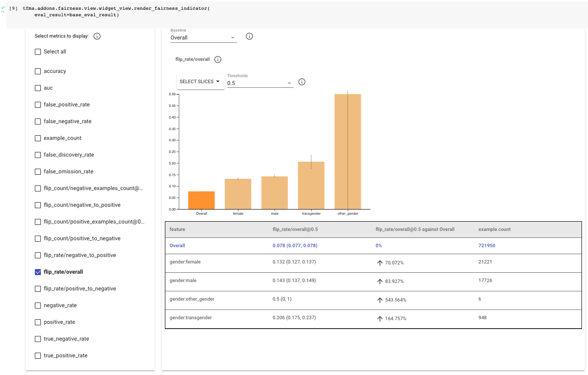The width and height of the screenshot is (588, 375).
Task: Open the SELECT SLICES dropdown button
Action: [x=200, y=81]
